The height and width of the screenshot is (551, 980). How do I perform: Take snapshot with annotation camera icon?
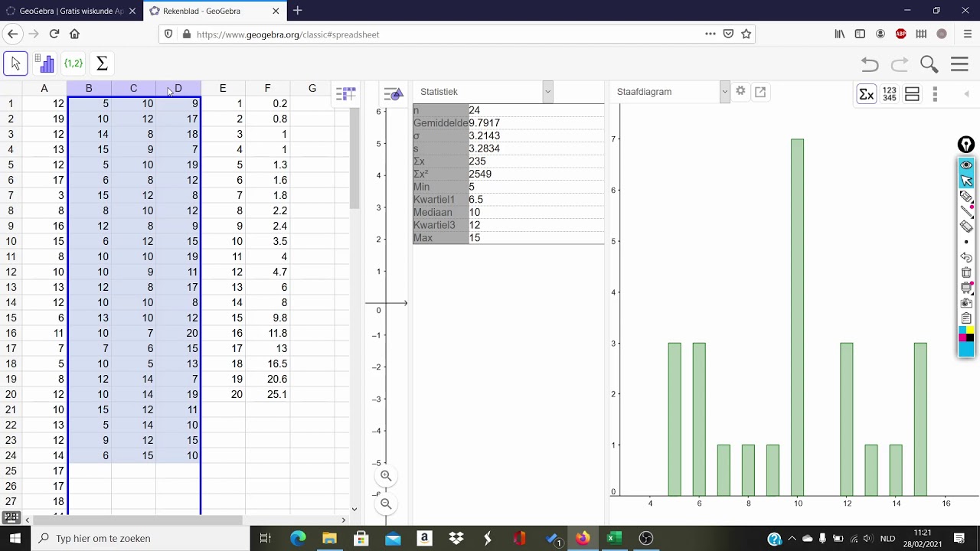[966, 303]
